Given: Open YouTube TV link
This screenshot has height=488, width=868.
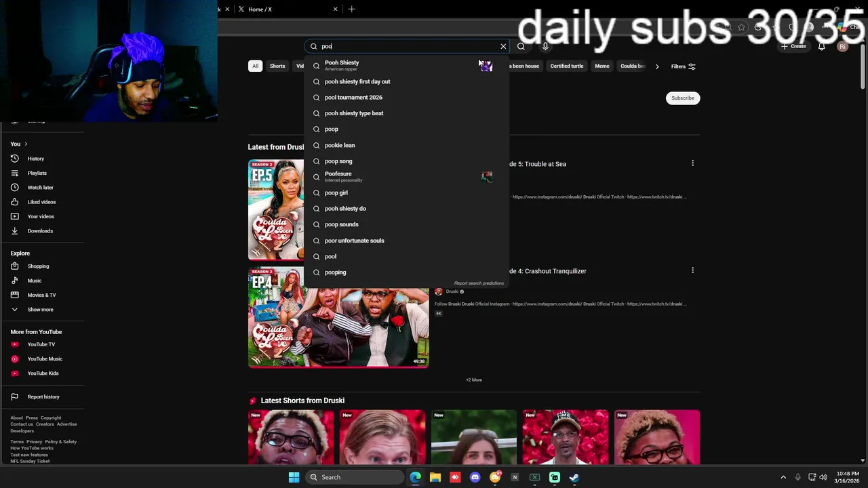Looking at the screenshot, I should coord(41,344).
